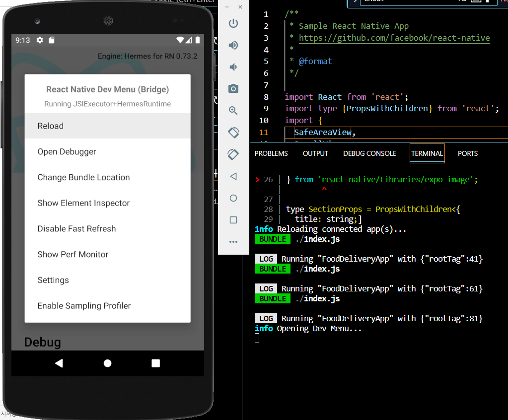Viewport: 508px width, 420px height.
Task: Tap the Android recent apps square button
Action: (x=156, y=363)
